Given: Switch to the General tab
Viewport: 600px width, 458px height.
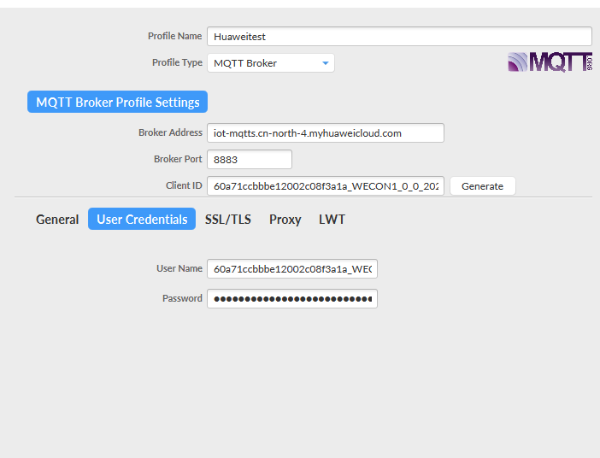Looking at the screenshot, I should point(57,219).
